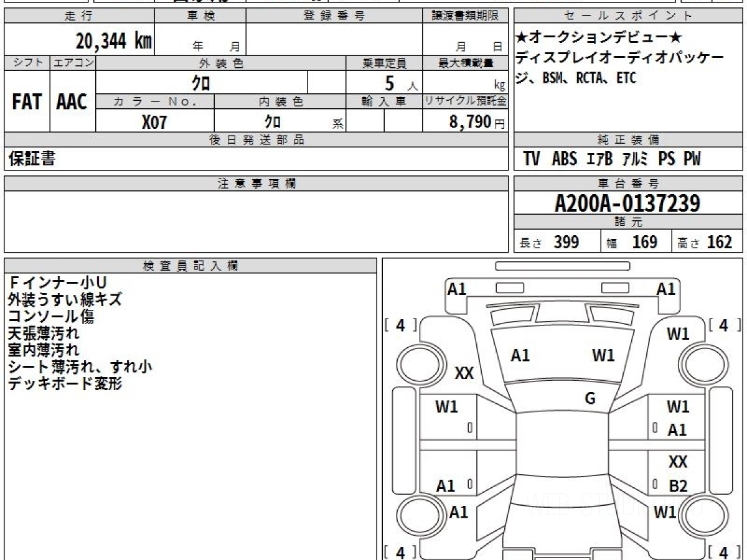Select the 走行 header cell

coord(78,16)
